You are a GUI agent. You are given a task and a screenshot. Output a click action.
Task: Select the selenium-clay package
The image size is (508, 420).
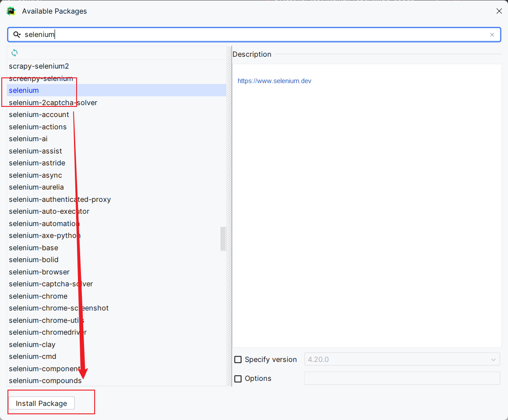coord(117,345)
